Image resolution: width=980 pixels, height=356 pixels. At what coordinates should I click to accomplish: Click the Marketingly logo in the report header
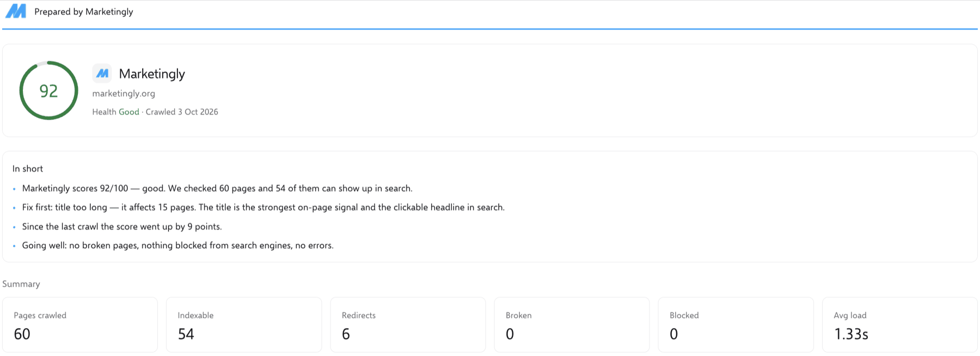16,11
